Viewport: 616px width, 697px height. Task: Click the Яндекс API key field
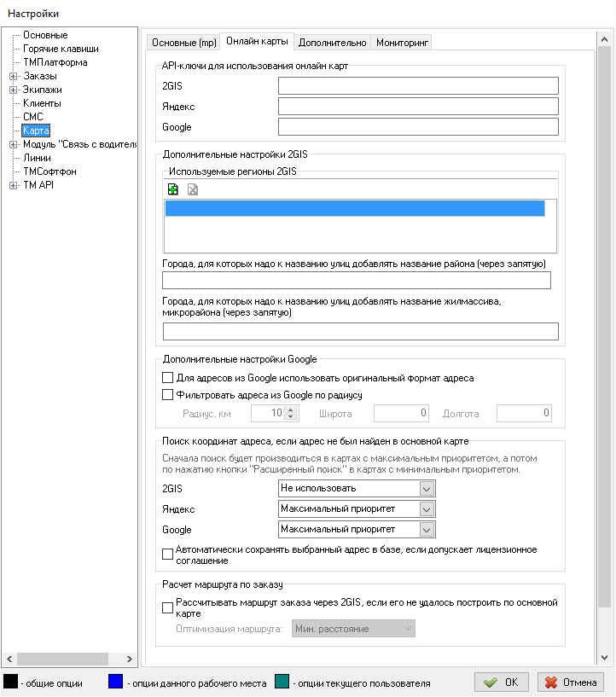click(x=418, y=106)
